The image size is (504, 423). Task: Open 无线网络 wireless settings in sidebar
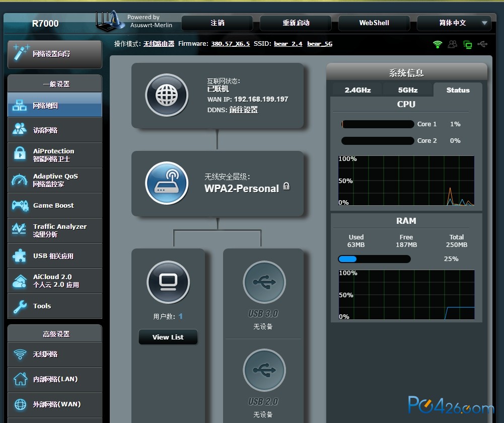tap(55, 354)
